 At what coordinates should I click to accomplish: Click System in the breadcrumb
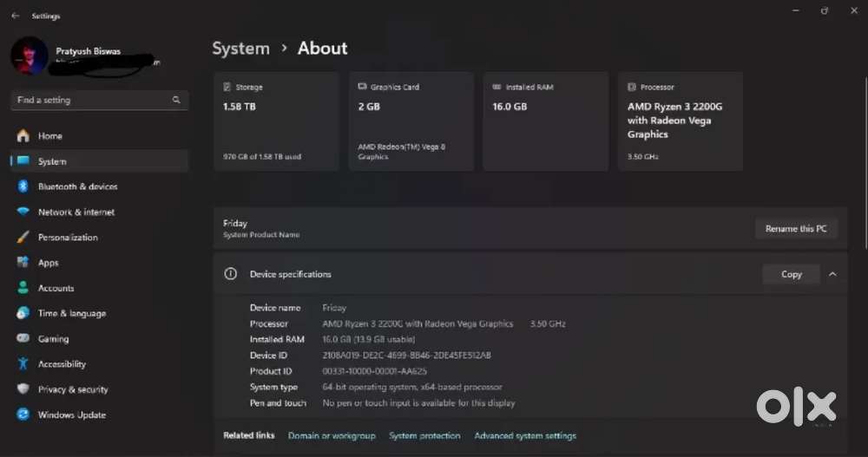[x=240, y=49]
